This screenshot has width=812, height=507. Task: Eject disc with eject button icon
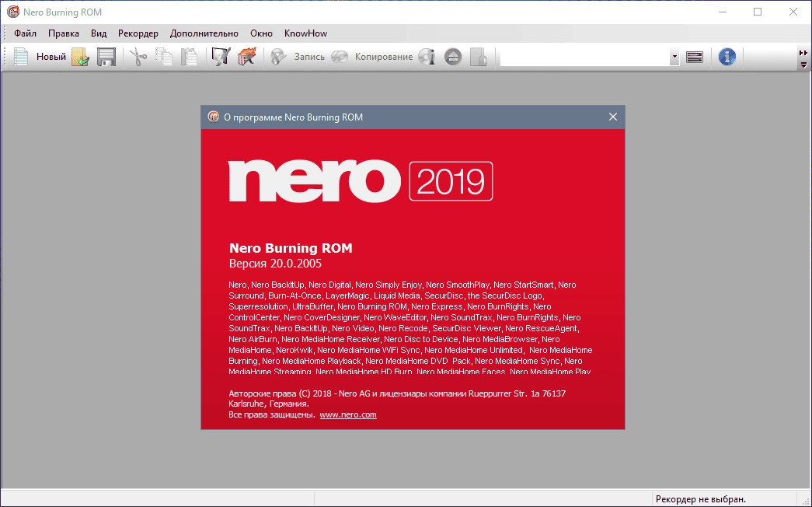[x=452, y=57]
